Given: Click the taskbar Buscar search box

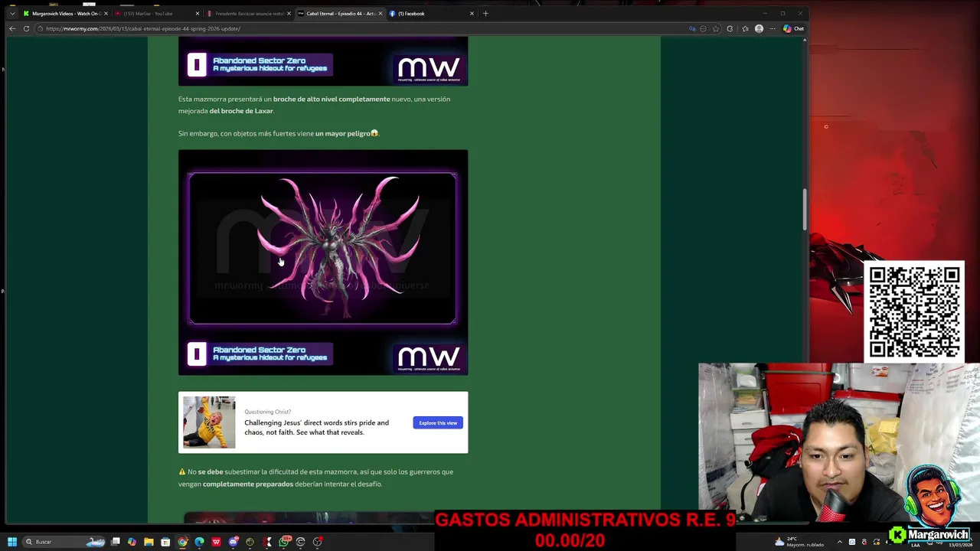Looking at the screenshot, I should [x=64, y=542].
